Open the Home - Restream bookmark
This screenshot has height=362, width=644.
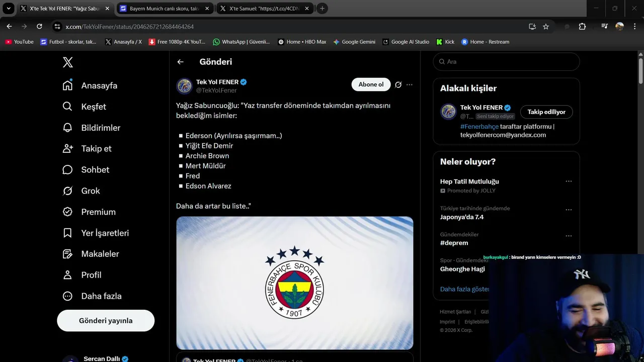point(486,42)
